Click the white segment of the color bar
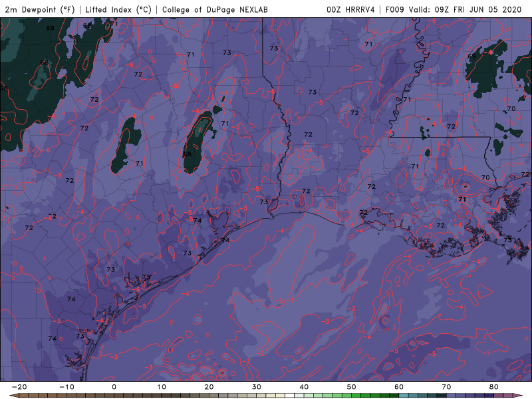 click(x=289, y=396)
